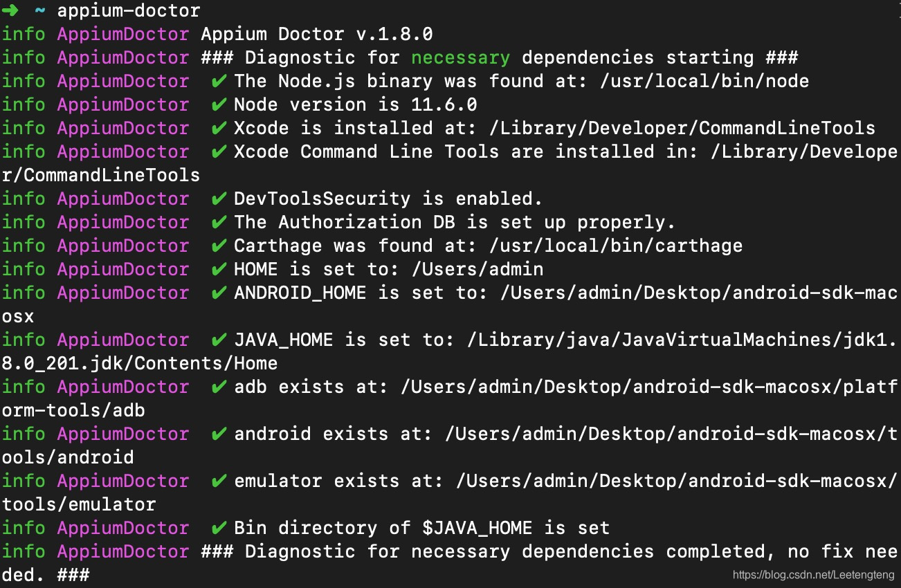The image size is (901, 588).
Task: Click the green prompt arrow before 'appium-doctor'
Action: click(10, 11)
